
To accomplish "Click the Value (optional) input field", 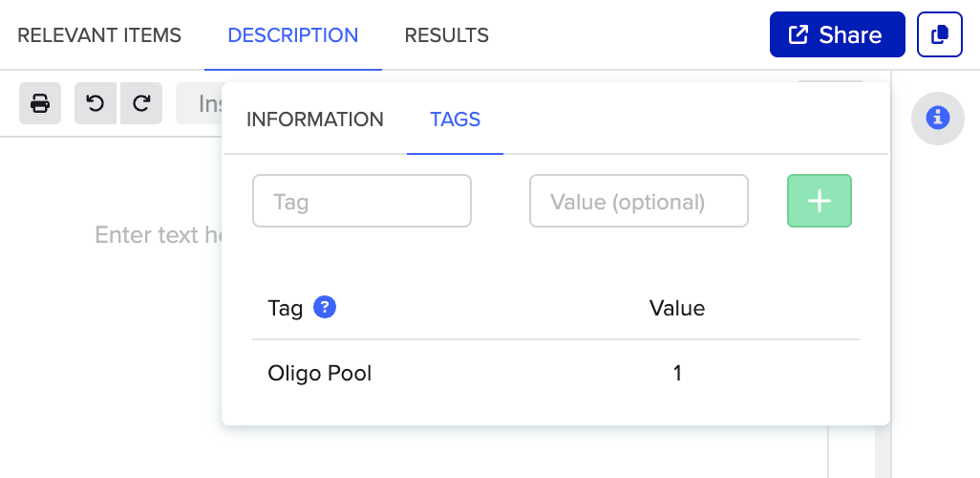I will 638,202.
